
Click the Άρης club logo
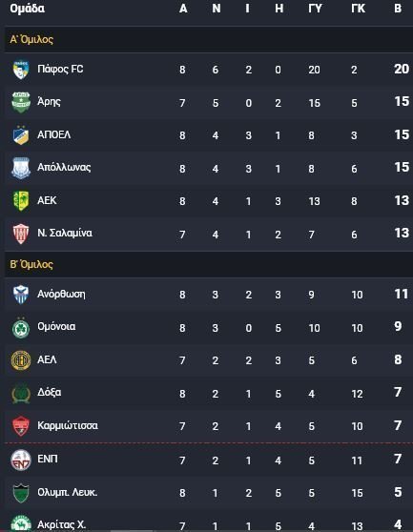point(21,102)
